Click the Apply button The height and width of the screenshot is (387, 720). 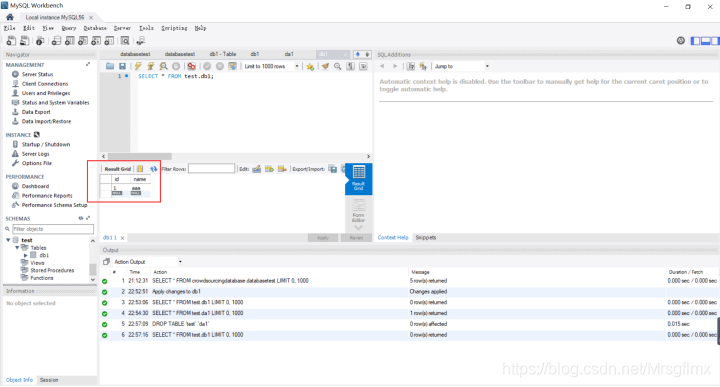(x=323, y=238)
